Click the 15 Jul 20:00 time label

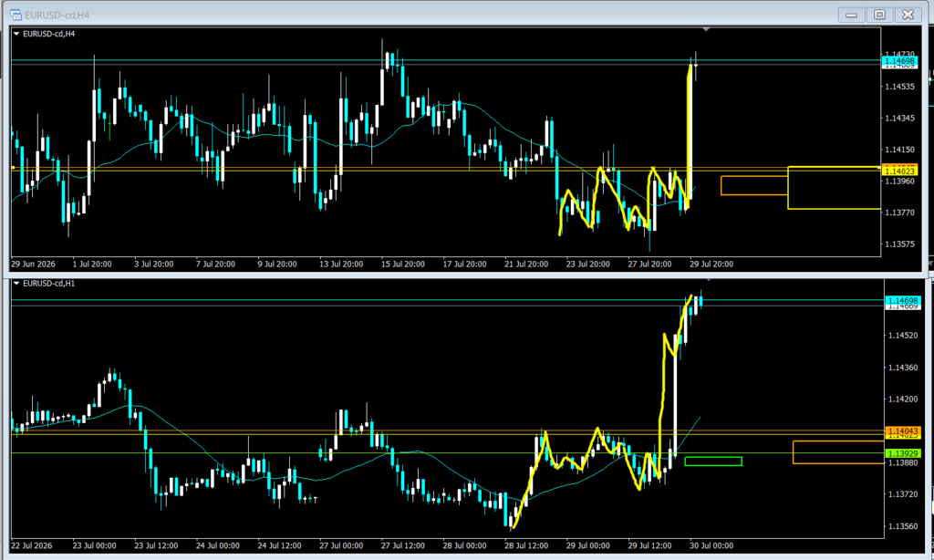(403, 264)
